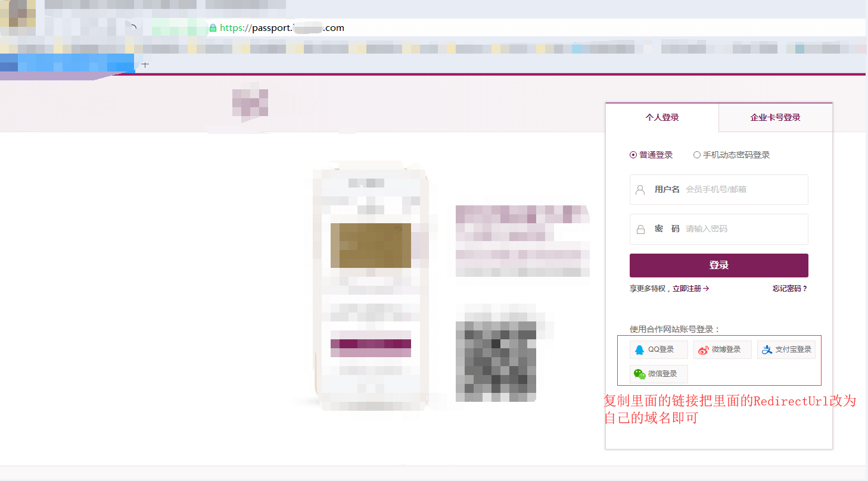Click the Weibo login icon

[x=704, y=350]
